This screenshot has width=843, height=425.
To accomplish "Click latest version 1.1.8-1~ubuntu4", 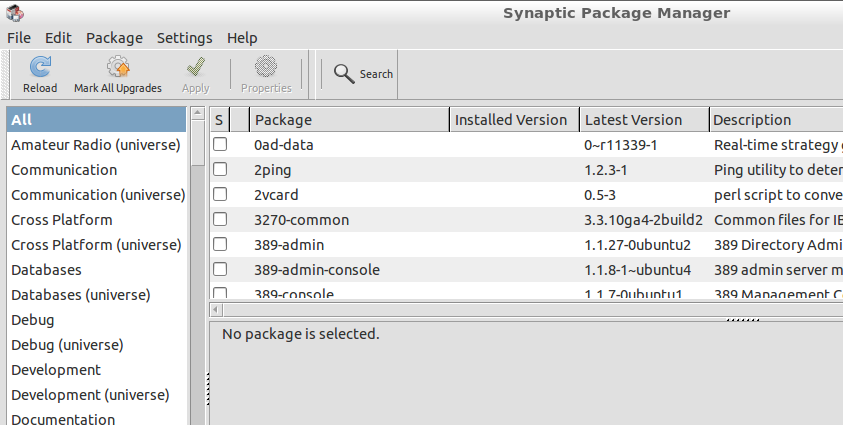I will 637,270.
